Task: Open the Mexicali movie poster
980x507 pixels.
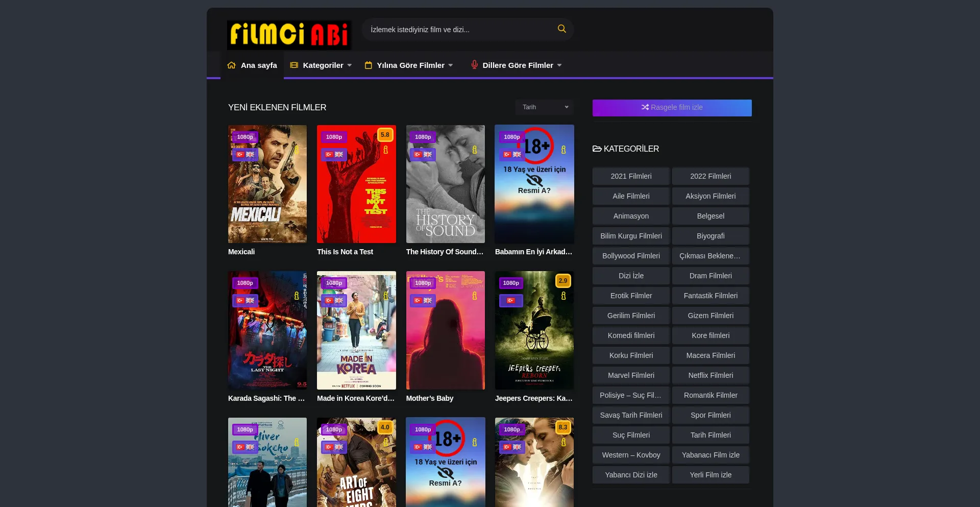Action: coord(267,184)
